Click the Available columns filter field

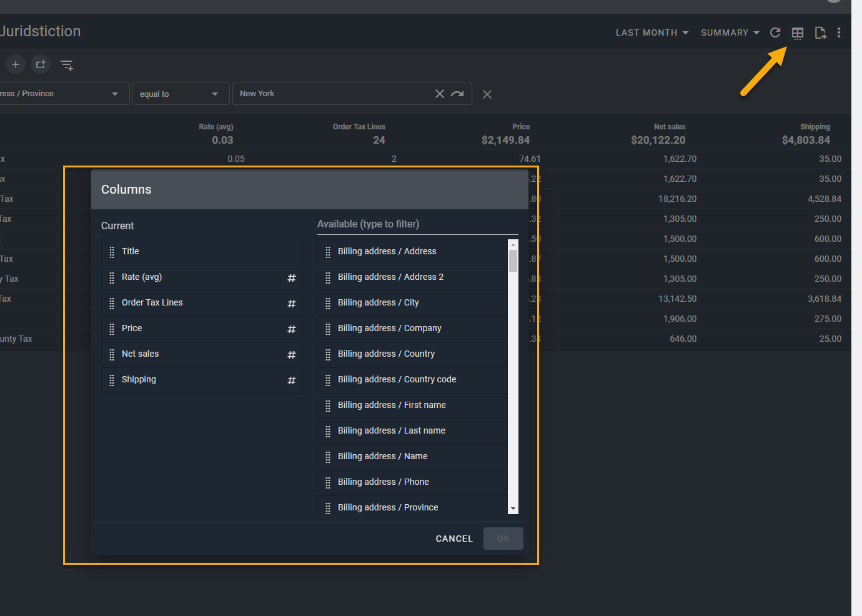[x=417, y=224]
